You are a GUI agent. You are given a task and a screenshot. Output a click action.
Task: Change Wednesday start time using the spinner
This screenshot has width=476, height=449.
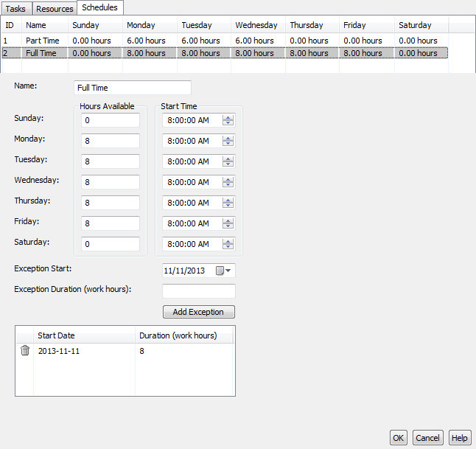coord(228,182)
